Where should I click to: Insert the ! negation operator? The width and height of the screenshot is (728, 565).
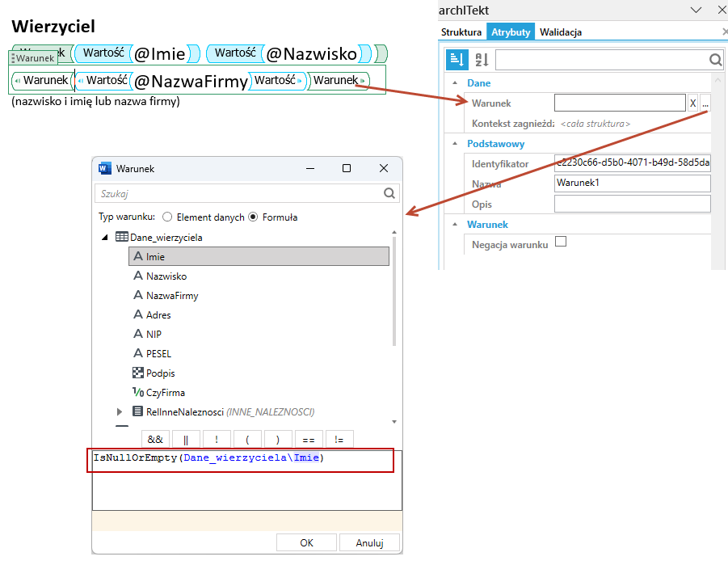[217, 439]
